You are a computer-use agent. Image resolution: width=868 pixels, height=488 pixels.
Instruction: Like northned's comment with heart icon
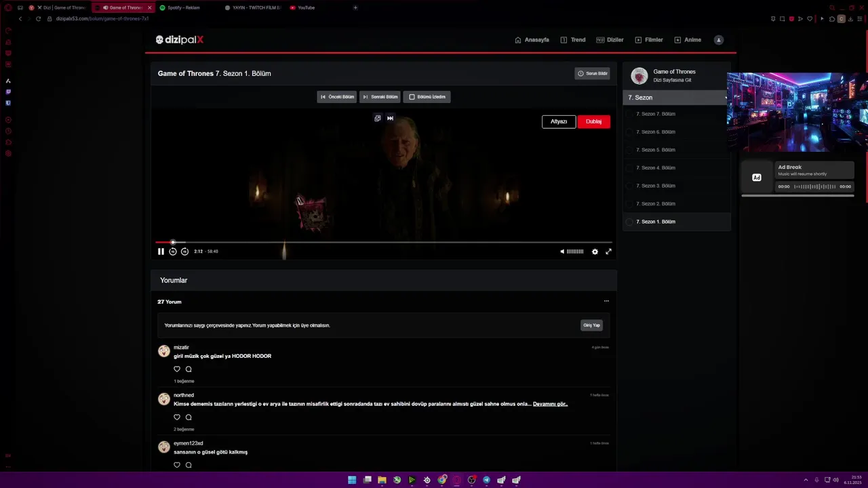click(177, 418)
